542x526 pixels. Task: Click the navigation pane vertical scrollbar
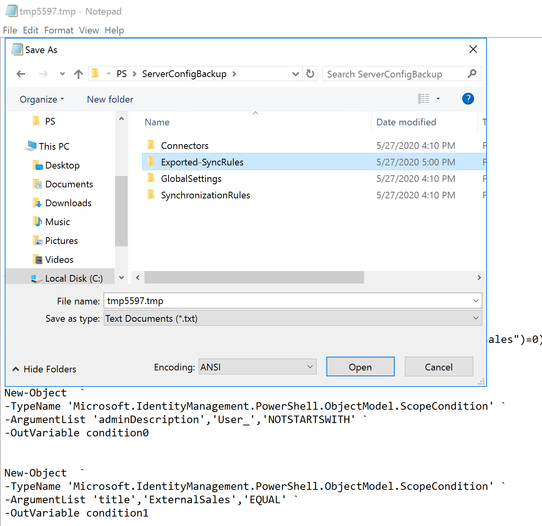tap(121, 211)
